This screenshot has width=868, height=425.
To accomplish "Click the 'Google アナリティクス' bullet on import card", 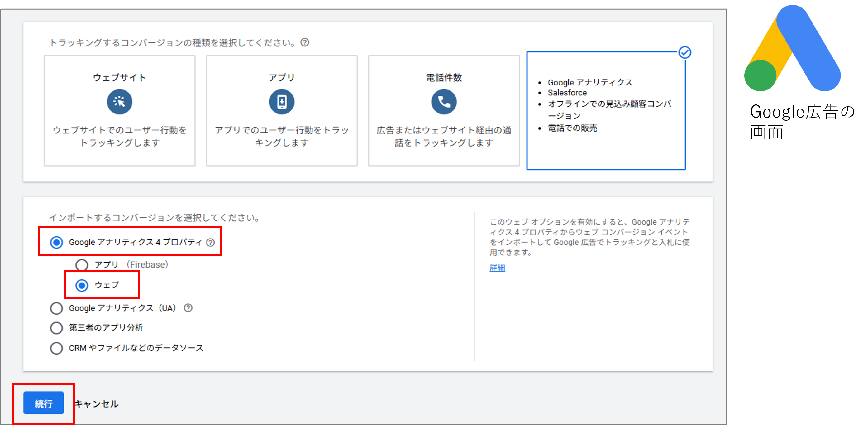I will (590, 82).
